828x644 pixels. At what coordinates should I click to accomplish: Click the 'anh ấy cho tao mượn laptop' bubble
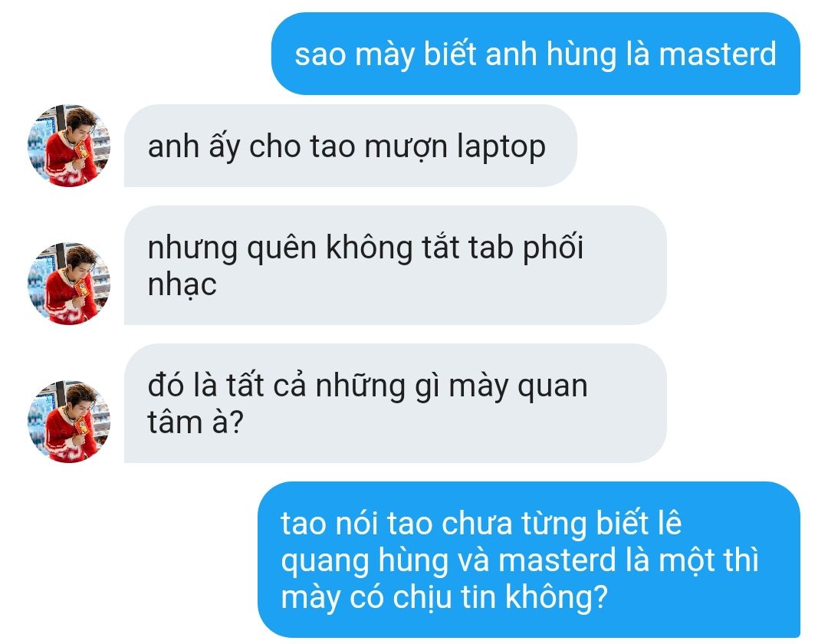pyautogui.click(x=350, y=146)
